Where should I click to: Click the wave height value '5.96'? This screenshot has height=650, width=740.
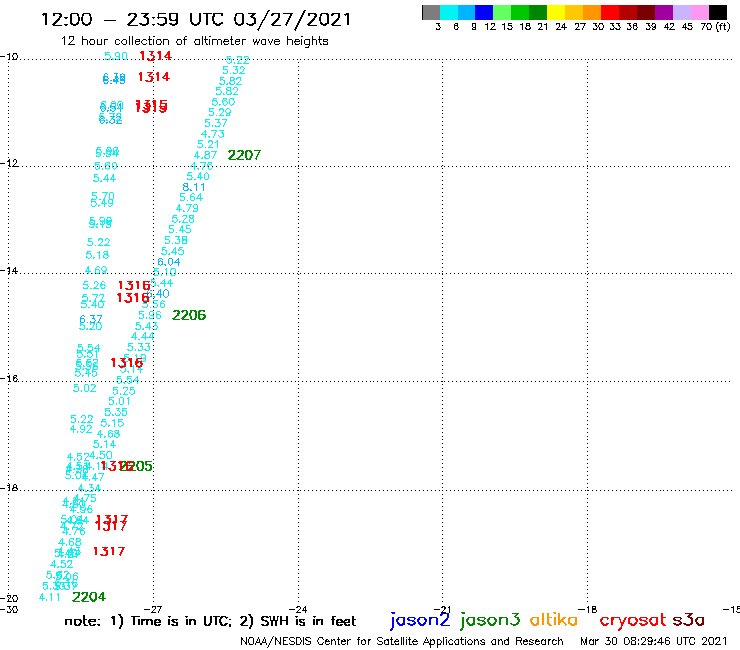click(150, 315)
